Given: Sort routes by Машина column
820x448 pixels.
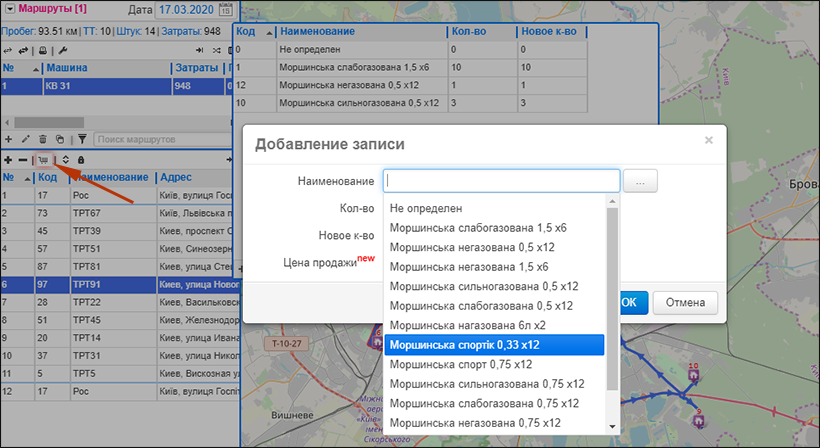Looking at the screenshot, I should [x=107, y=68].
